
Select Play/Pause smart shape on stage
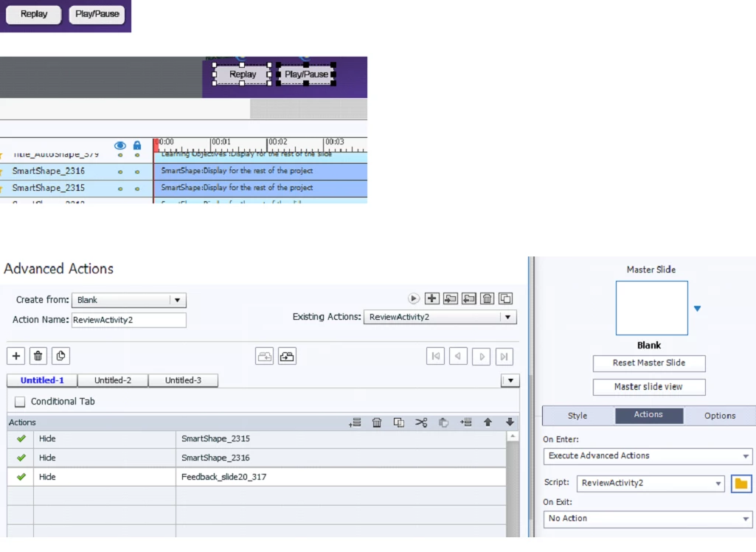pos(306,74)
